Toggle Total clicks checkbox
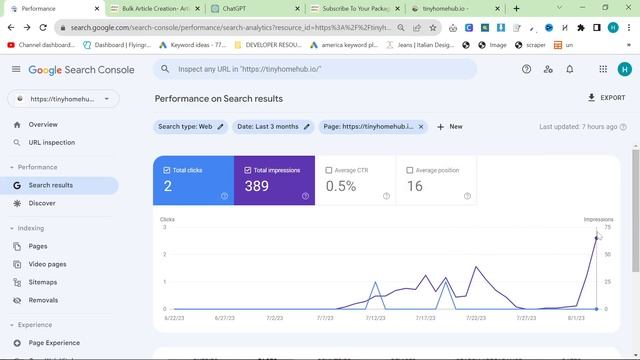Image resolution: width=640 pixels, height=360 pixels. tap(167, 170)
